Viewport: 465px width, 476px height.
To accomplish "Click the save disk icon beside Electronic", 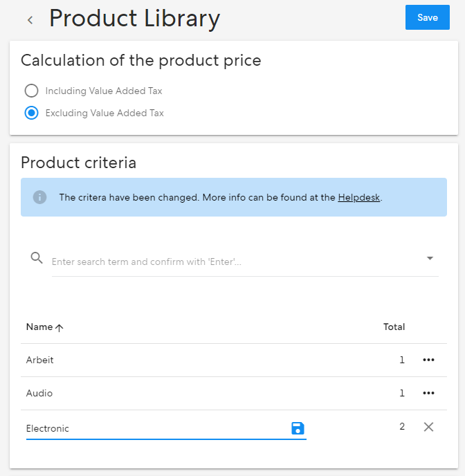I will click(298, 428).
